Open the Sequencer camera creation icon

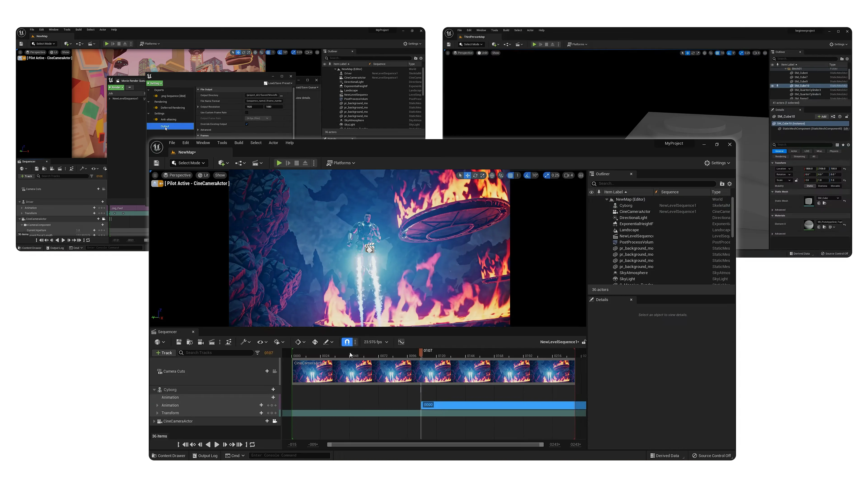pos(201,342)
